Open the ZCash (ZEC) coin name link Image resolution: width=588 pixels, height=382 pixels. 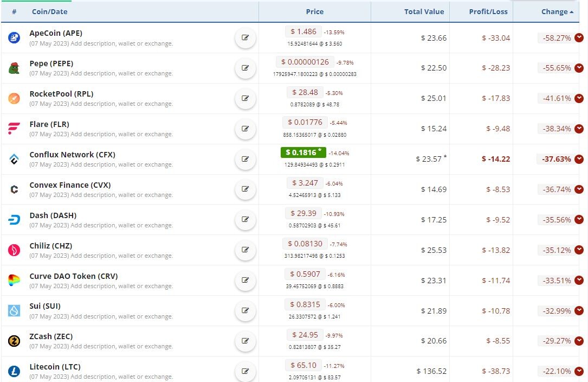tap(51, 336)
